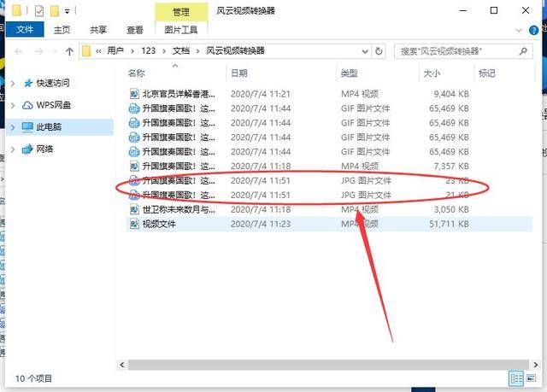Click the WPS网盘 cloud icon

click(27, 105)
